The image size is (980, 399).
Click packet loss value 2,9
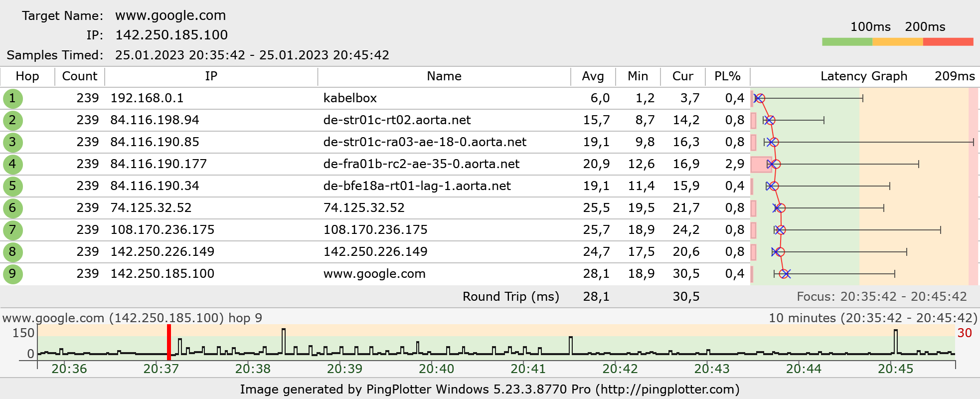[x=735, y=164]
